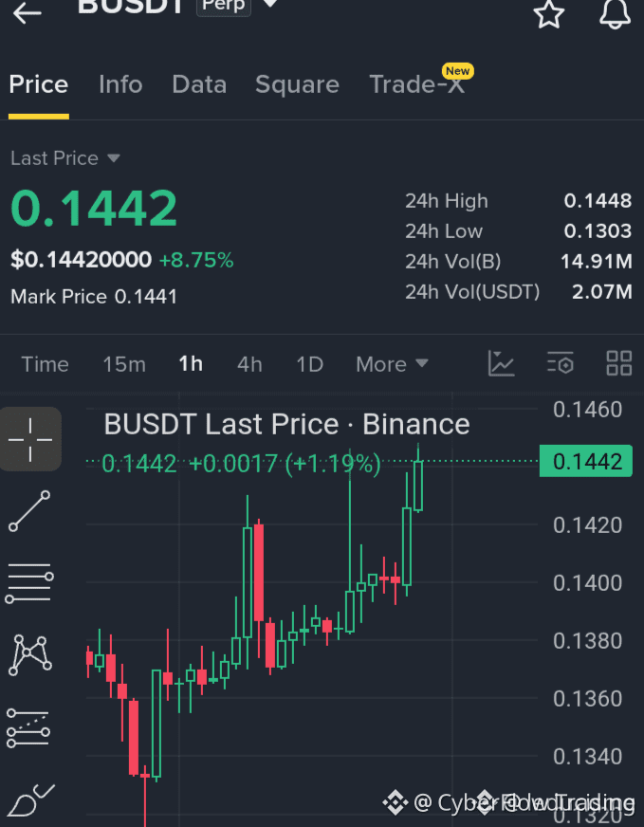
Task: Select the 1h chart interval
Action: click(x=191, y=364)
